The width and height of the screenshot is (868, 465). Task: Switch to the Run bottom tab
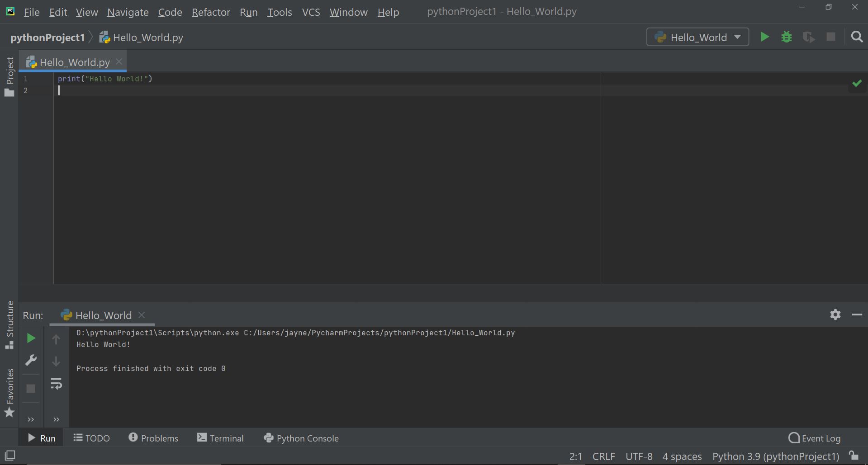[x=42, y=438]
